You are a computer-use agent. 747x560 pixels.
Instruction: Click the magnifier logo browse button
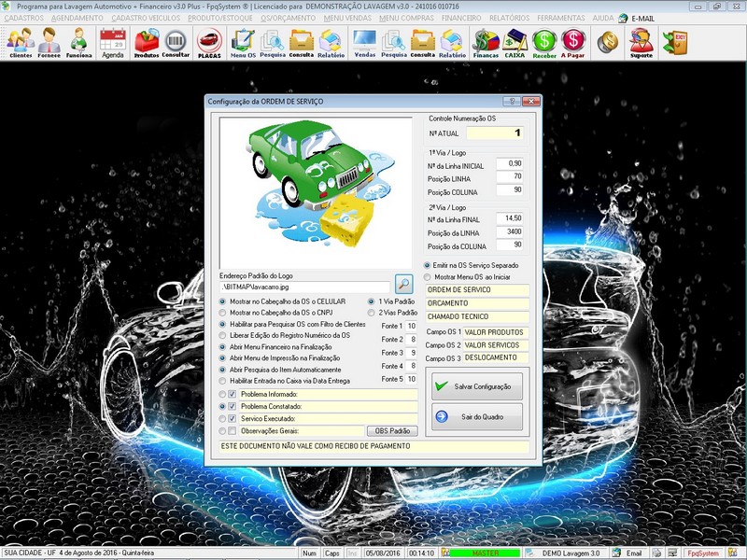click(x=403, y=284)
